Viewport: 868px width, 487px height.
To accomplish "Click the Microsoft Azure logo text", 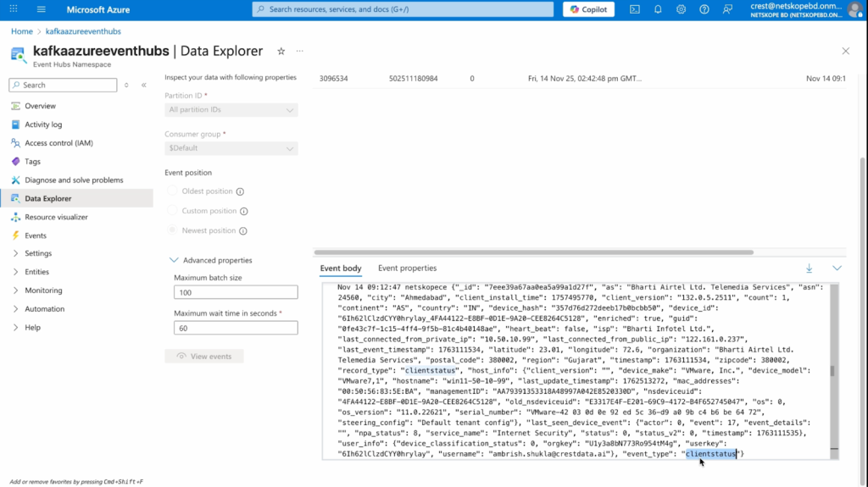I will point(98,9).
